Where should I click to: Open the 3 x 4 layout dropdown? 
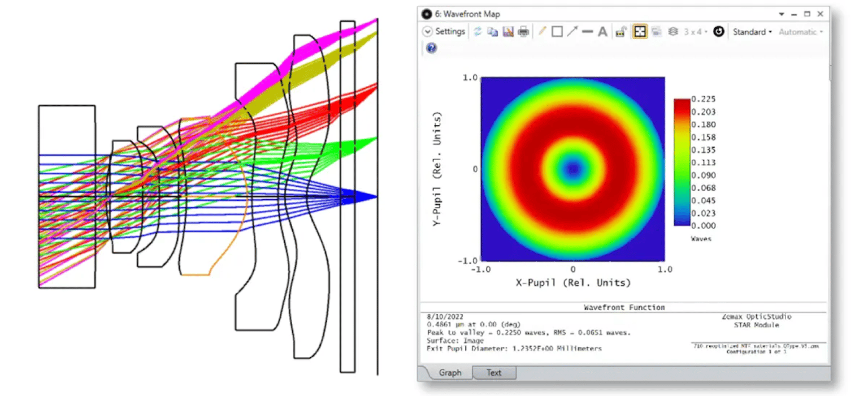[x=696, y=32]
